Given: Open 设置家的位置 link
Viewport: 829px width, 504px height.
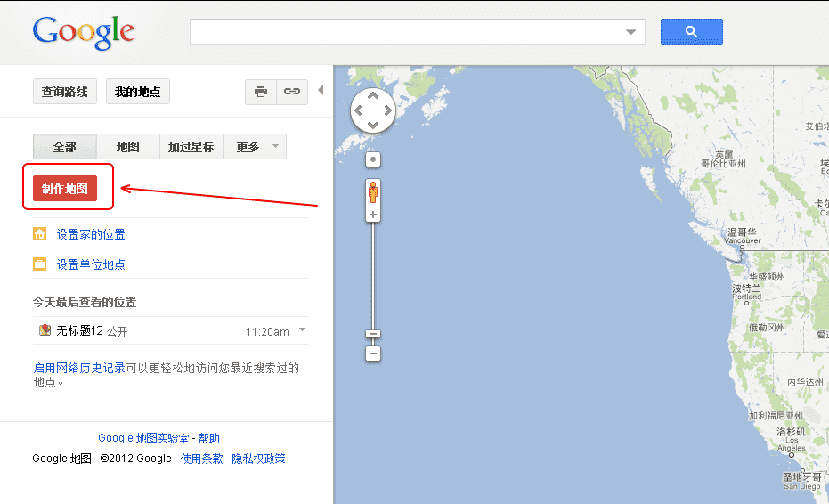Looking at the screenshot, I should (x=91, y=234).
